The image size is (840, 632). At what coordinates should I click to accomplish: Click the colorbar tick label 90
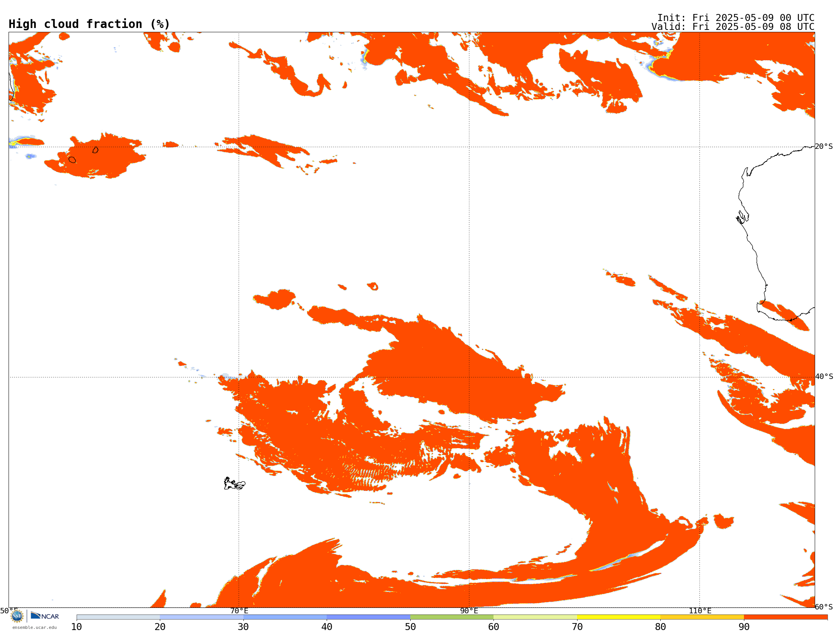click(x=744, y=627)
